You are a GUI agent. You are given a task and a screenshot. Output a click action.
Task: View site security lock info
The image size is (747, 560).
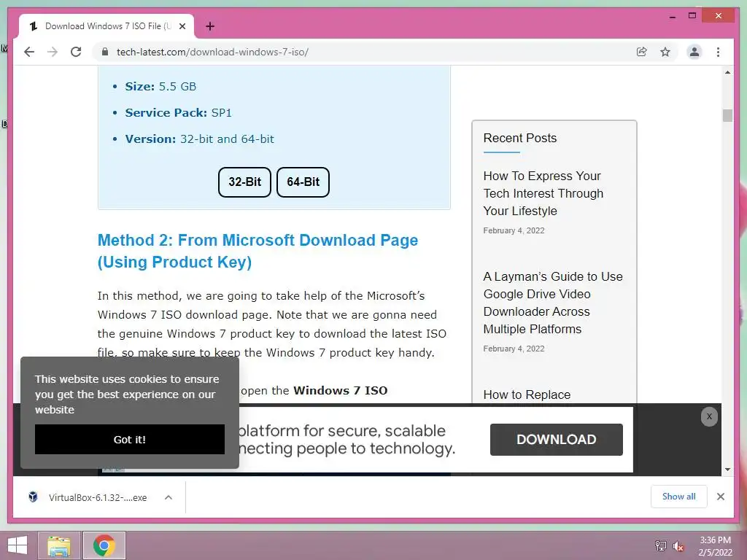click(x=105, y=52)
